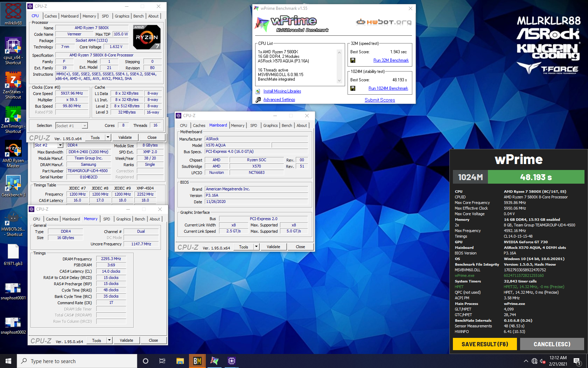588x368 pixels.
Task: Launch the ZenStates shortcut icon
Action: click(x=13, y=86)
